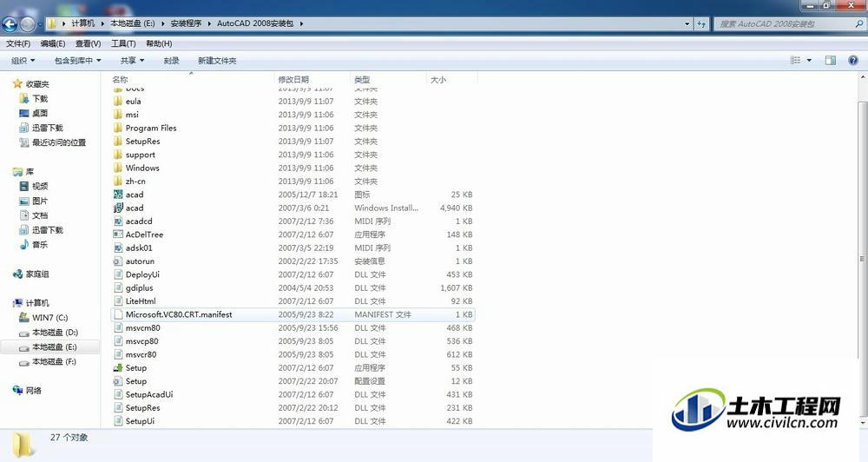Open the 工具(T) menu
This screenshot has width=868, height=462.
click(123, 43)
